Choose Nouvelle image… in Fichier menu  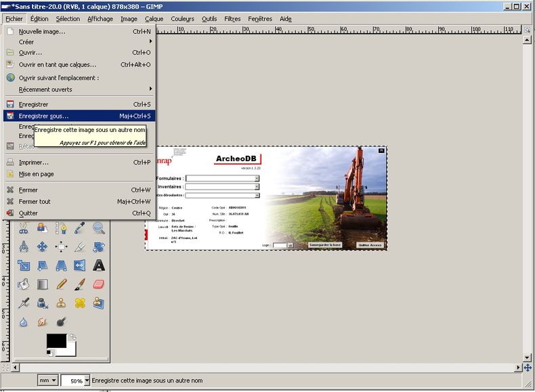(x=79, y=31)
